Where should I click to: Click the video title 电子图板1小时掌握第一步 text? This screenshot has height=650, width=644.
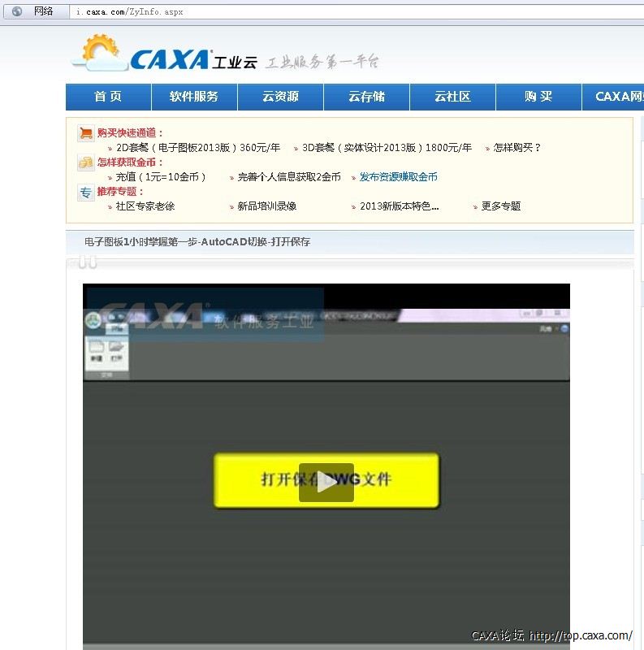click(197, 241)
